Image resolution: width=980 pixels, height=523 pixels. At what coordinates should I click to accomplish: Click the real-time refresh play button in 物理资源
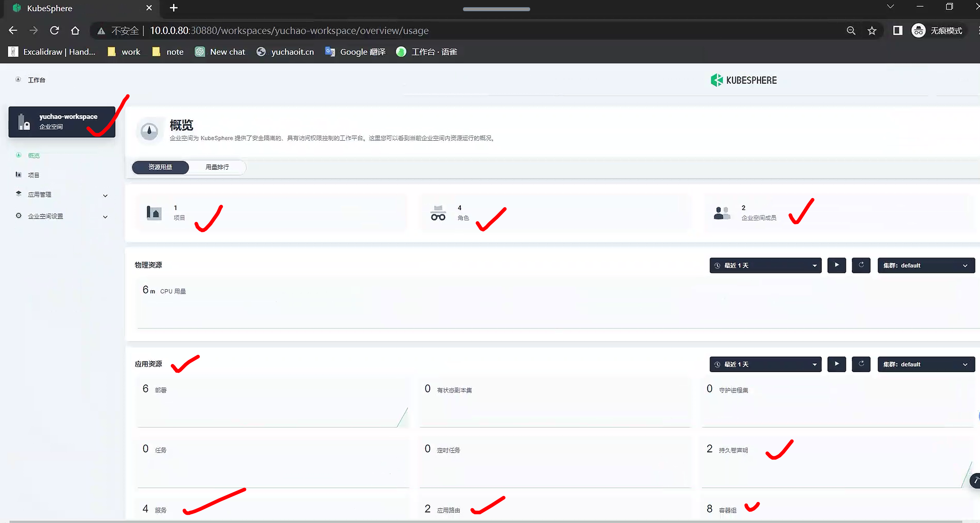[836, 265]
